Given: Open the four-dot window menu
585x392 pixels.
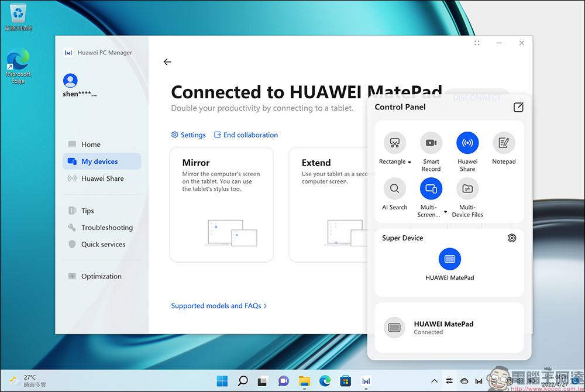Looking at the screenshot, I should click(477, 43).
